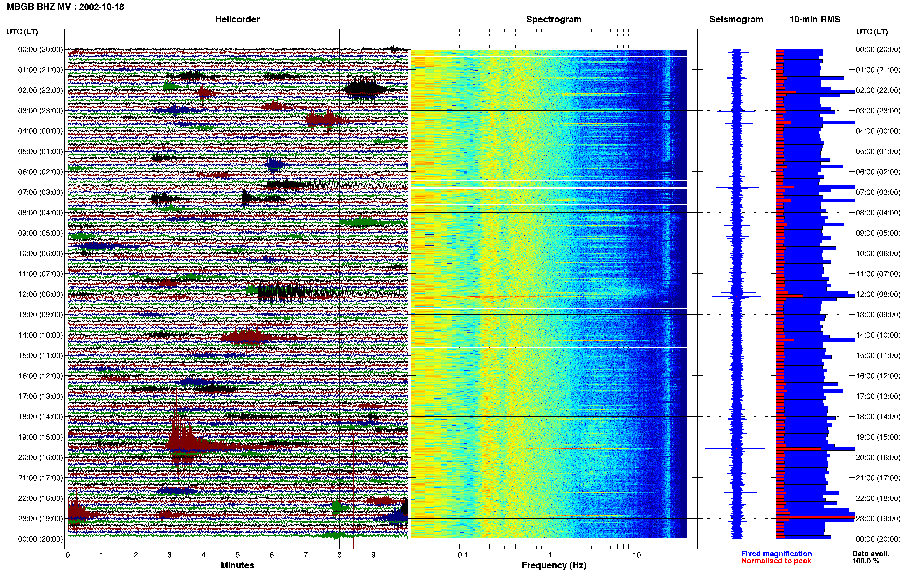The image size is (924, 578).
Task: Click the minute '0' tick on helicorder axis
Action: [68, 555]
